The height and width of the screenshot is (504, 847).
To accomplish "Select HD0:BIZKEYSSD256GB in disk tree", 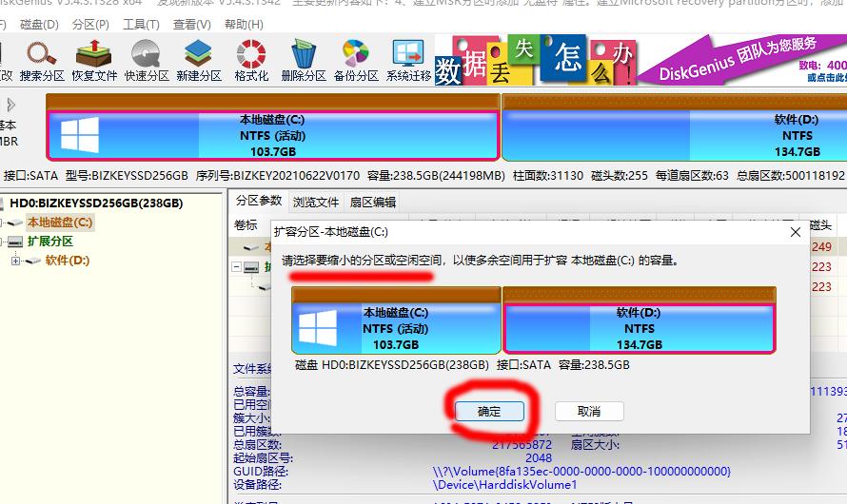I will point(96,204).
